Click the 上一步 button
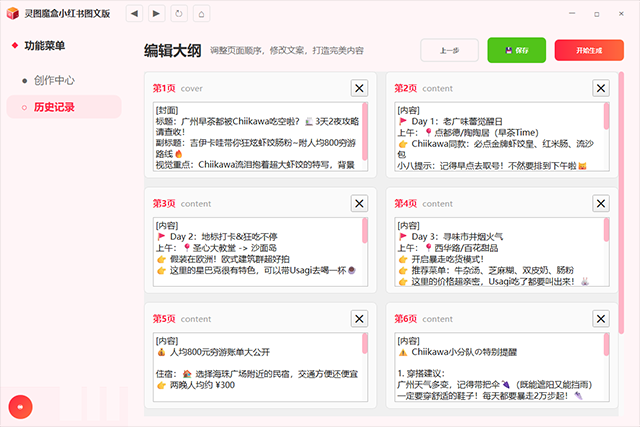The image size is (640, 427). [449, 50]
